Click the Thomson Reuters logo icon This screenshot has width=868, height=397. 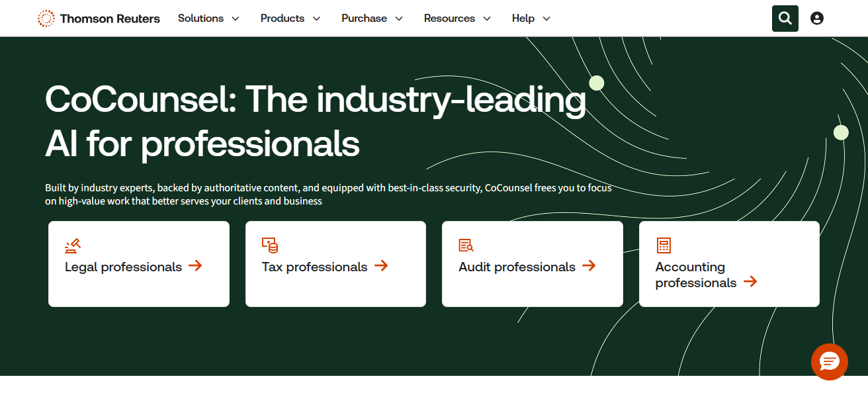click(x=46, y=19)
